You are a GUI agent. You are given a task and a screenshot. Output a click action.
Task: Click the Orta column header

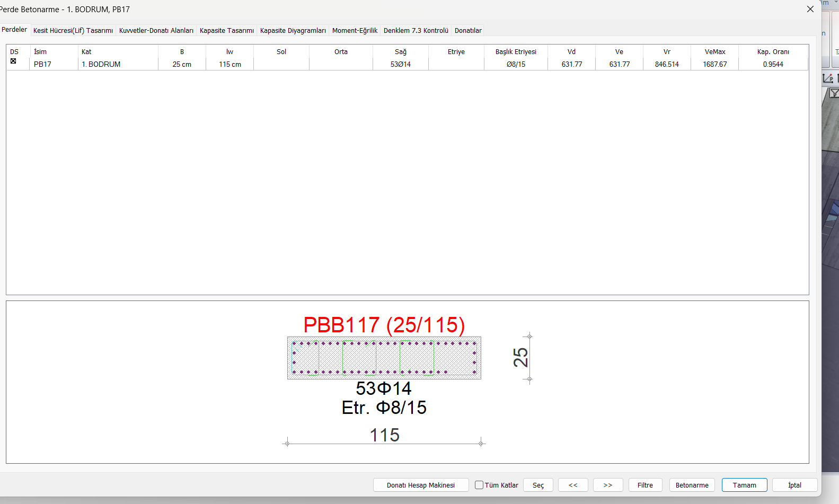pyautogui.click(x=341, y=51)
